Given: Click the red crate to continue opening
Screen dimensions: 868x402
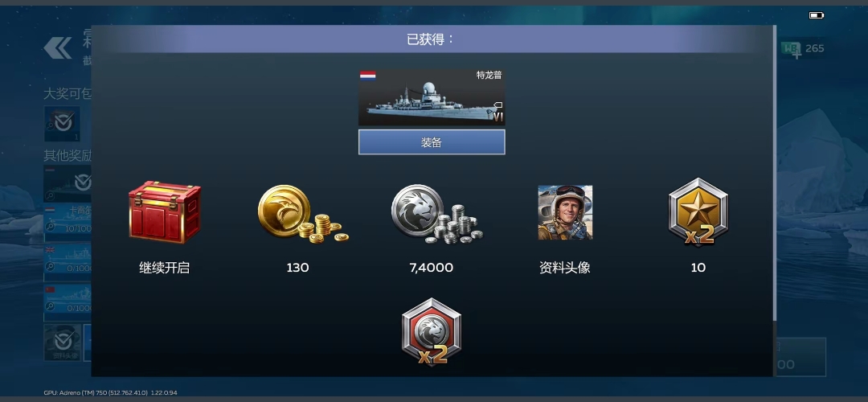Looking at the screenshot, I should [165, 212].
